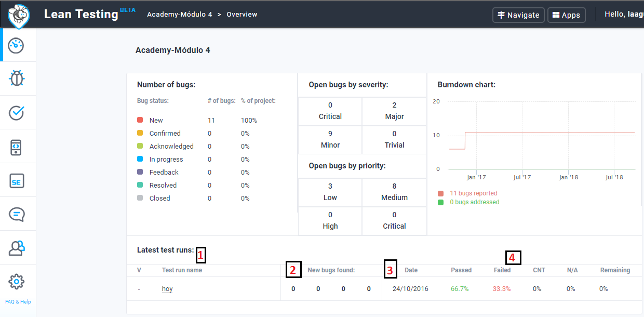Click Overview in the breadcrumb
The height and width of the screenshot is (317, 644).
point(242,15)
